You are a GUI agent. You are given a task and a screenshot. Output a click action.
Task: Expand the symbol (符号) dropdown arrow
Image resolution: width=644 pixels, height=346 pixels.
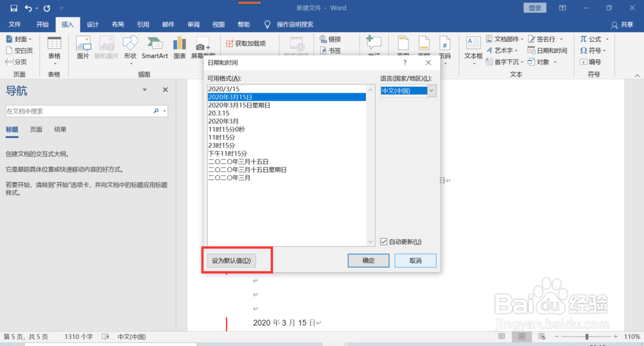click(605, 50)
